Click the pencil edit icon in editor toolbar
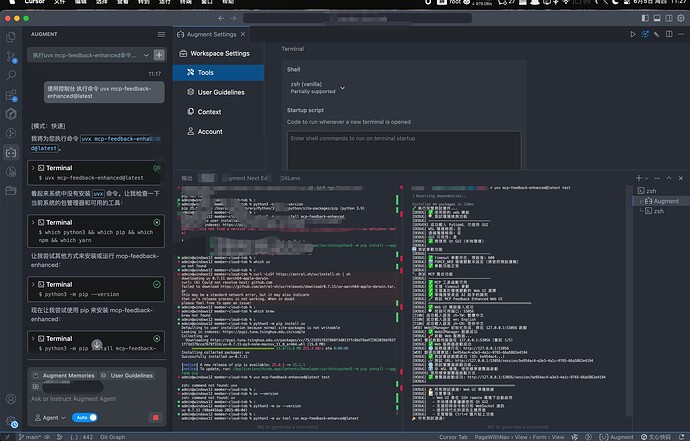The width and height of the screenshot is (690, 441). click(657, 34)
